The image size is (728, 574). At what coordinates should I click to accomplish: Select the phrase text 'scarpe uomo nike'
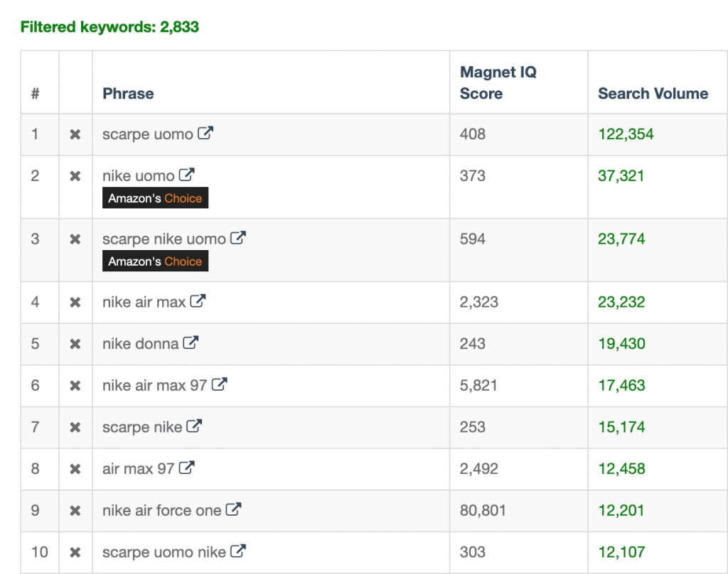[164, 553]
